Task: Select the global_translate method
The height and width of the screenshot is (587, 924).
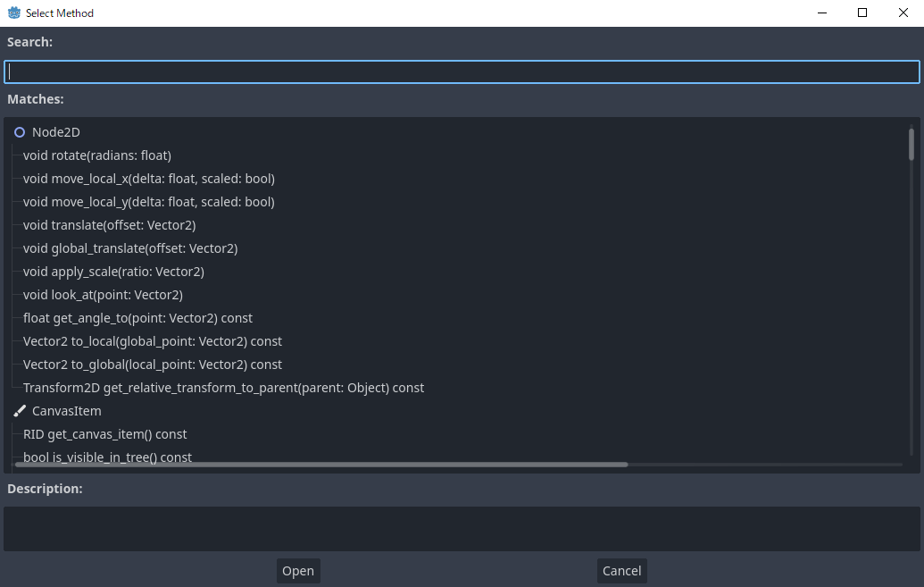Action: coord(130,247)
